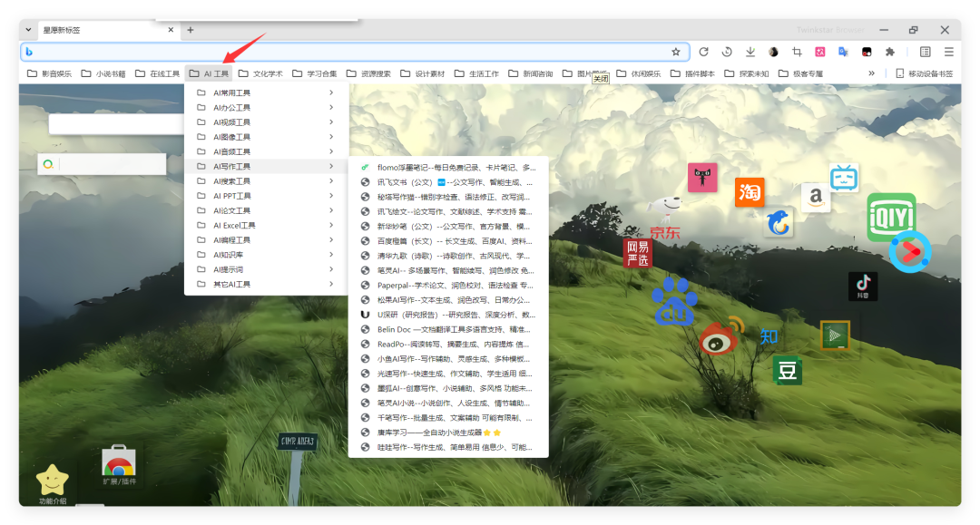980x525 pixels.
Task: Open the 移动设备书签 folder
Action: click(x=925, y=73)
